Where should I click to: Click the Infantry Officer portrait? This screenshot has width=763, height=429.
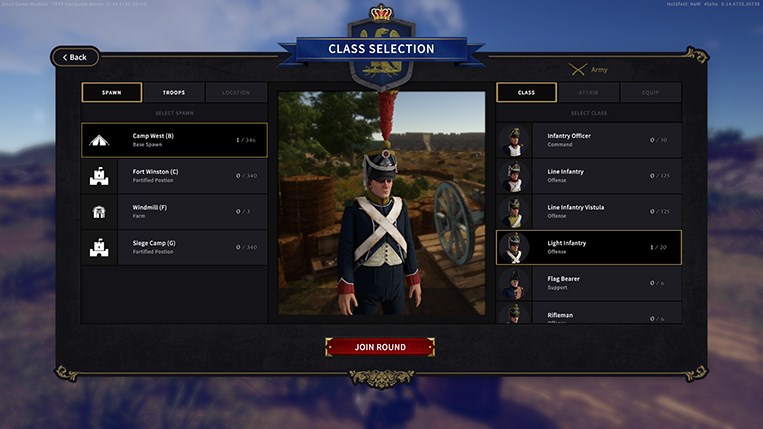(x=514, y=141)
